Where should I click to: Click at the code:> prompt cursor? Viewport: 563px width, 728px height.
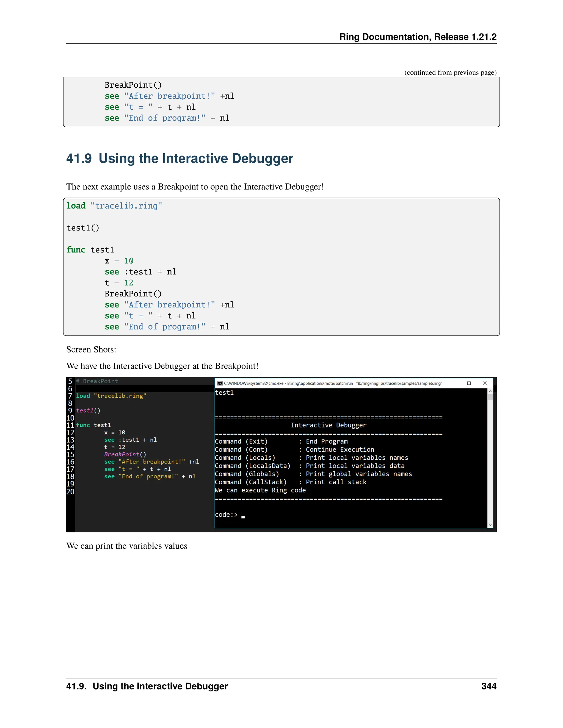pyautogui.click(x=243, y=517)
